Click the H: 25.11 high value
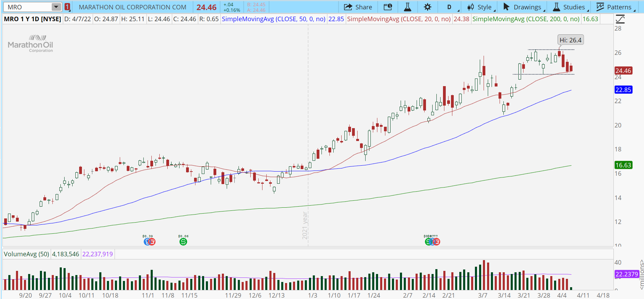This screenshot has width=644, height=299. (x=133, y=19)
